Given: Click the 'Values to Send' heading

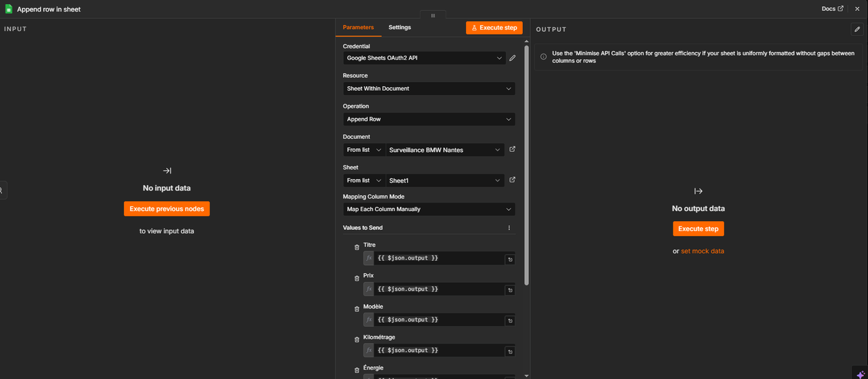Looking at the screenshot, I should tap(363, 228).
